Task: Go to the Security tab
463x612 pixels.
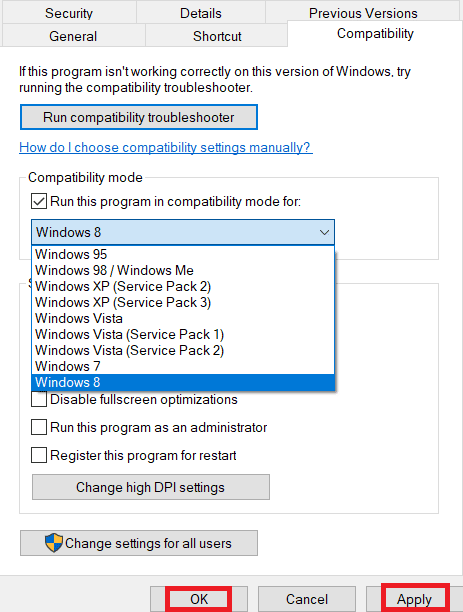Action: [69, 13]
